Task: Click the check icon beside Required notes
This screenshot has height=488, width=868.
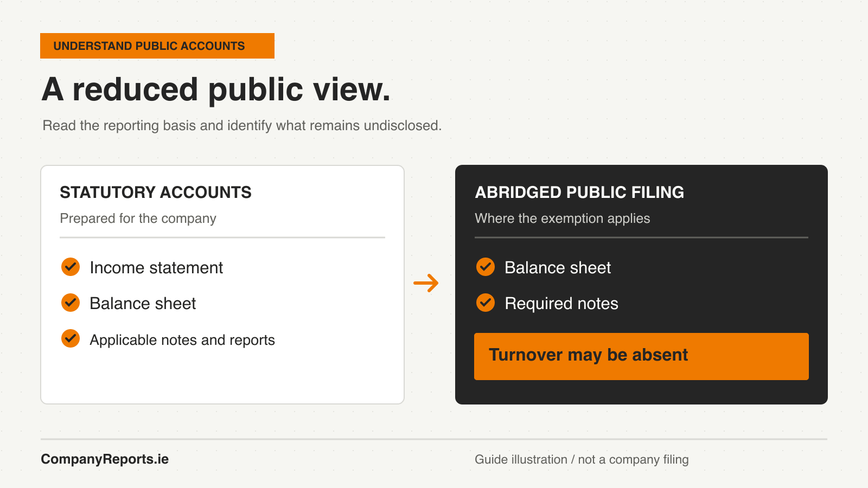Action: (486, 303)
